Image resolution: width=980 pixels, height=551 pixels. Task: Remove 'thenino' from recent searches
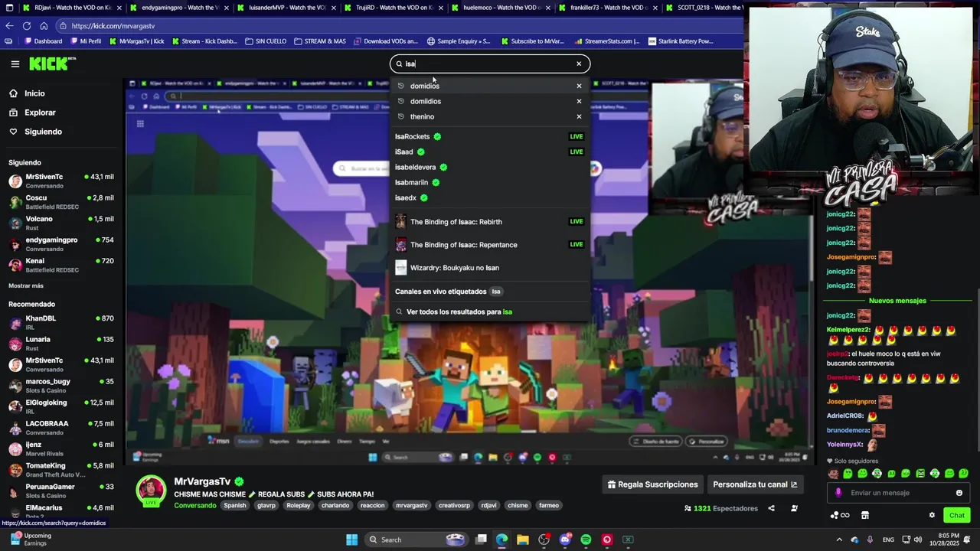point(579,116)
